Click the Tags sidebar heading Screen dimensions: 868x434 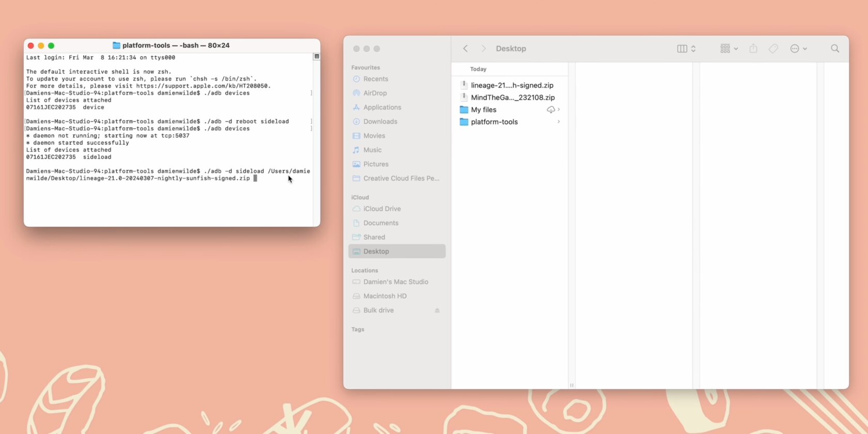coord(358,330)
